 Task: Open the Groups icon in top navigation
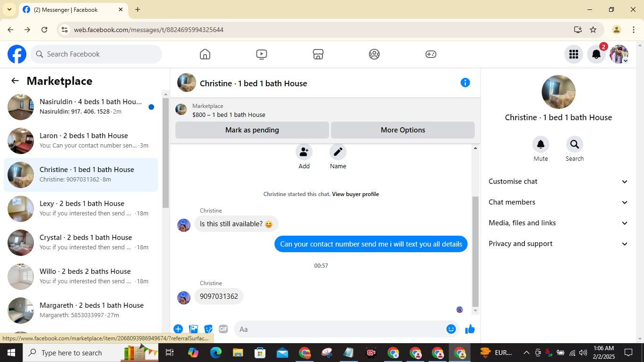[x=374, y=54]
